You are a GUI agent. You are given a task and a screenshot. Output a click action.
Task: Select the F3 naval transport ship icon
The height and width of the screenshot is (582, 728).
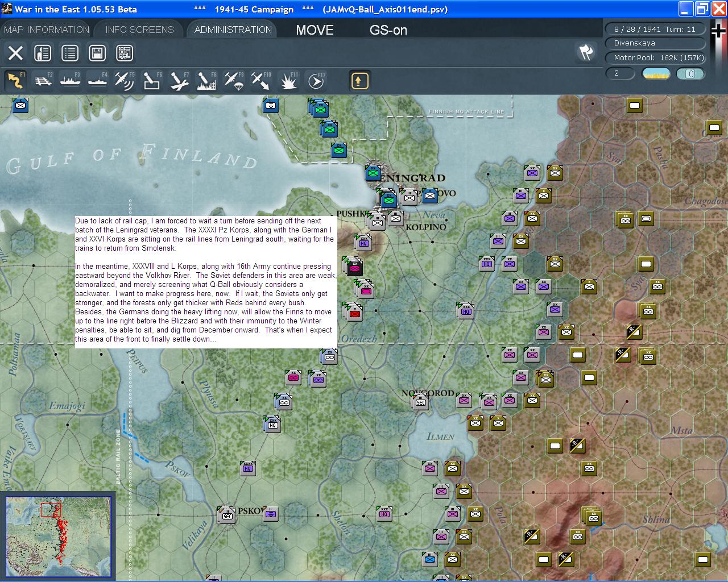[x=70, y=81]
